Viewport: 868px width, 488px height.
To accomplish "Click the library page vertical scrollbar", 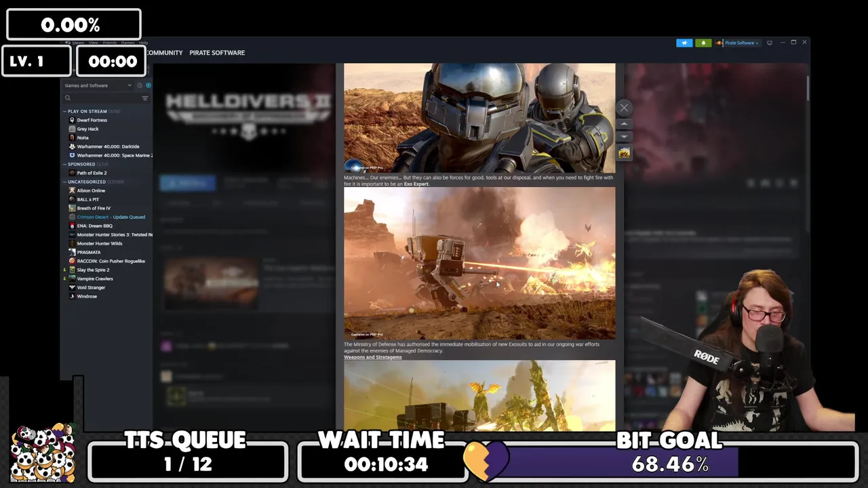I will pyautogui.click(x=808, y=89).
